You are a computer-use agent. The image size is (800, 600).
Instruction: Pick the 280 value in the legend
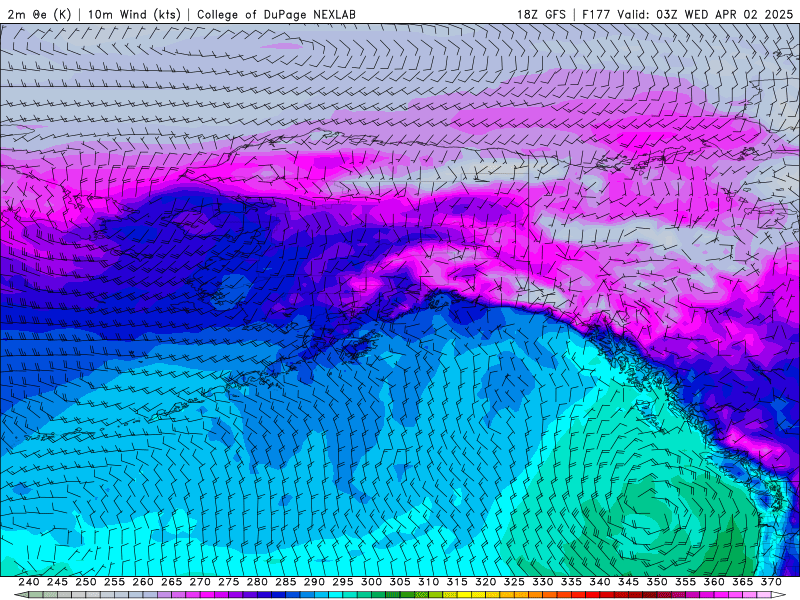click(x=257, y=582)
